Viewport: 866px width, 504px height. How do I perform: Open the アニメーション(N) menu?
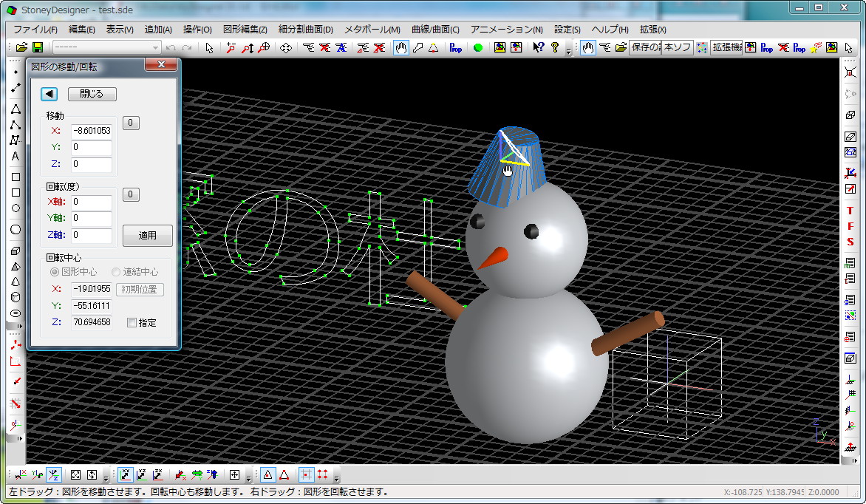506,30
